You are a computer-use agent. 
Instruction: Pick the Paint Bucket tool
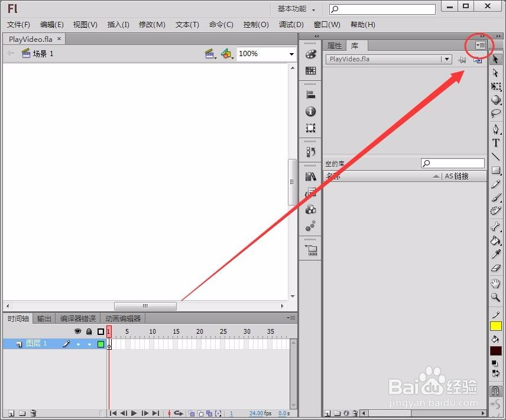pyautogui.click(x=496, y=240)
